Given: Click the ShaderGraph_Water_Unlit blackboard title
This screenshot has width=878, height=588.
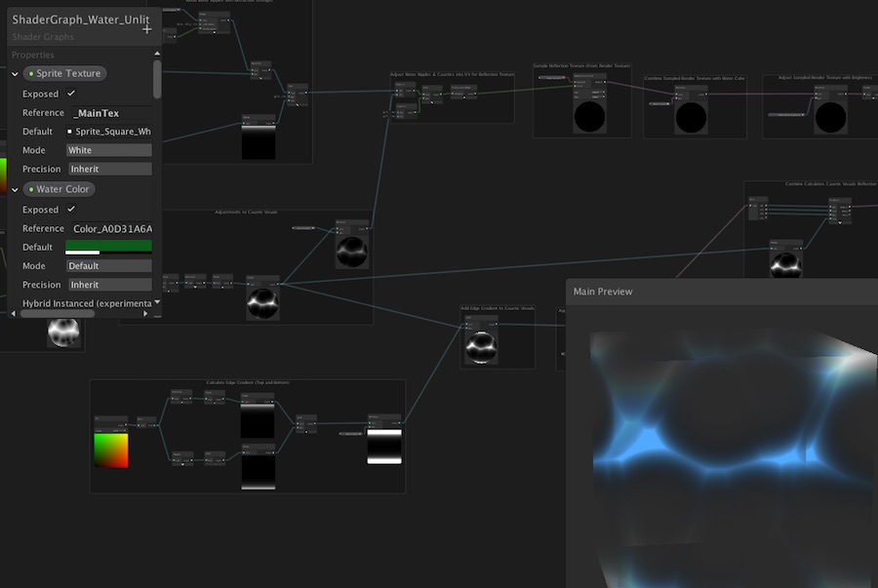Looking at the screenshot, I should pyautogui.click(x=81, y=20).
